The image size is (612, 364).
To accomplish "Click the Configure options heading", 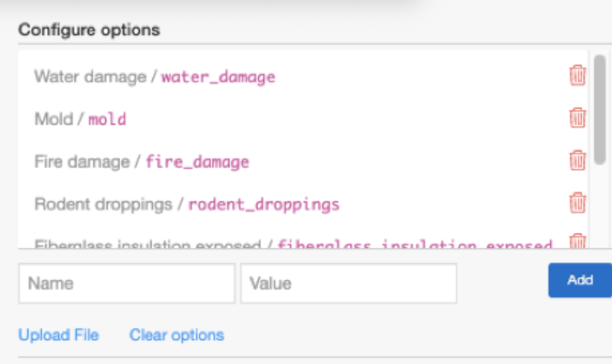I will click(89, 31).
